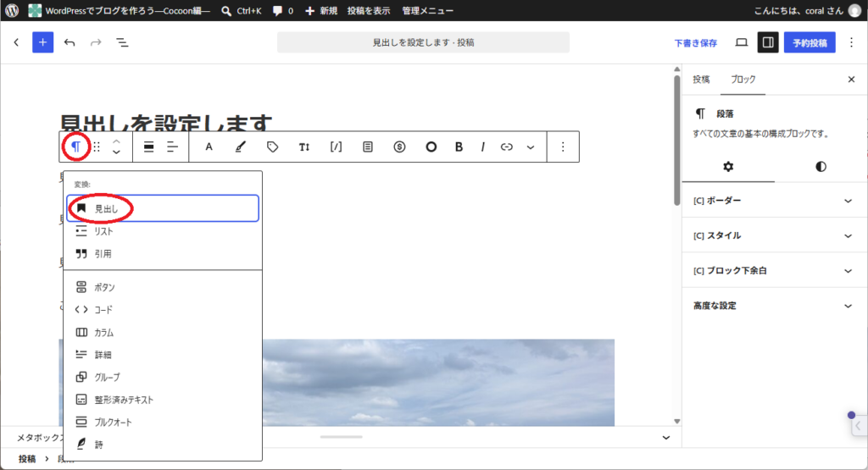Open the coral user account menu
868x470 pixels.
point(808,10)
